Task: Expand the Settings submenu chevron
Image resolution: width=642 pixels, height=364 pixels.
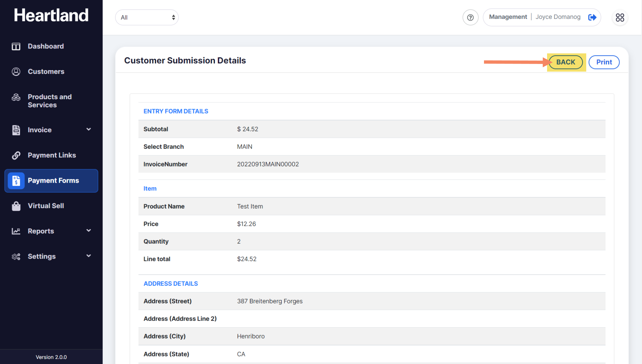Action: tap(89, 256)
